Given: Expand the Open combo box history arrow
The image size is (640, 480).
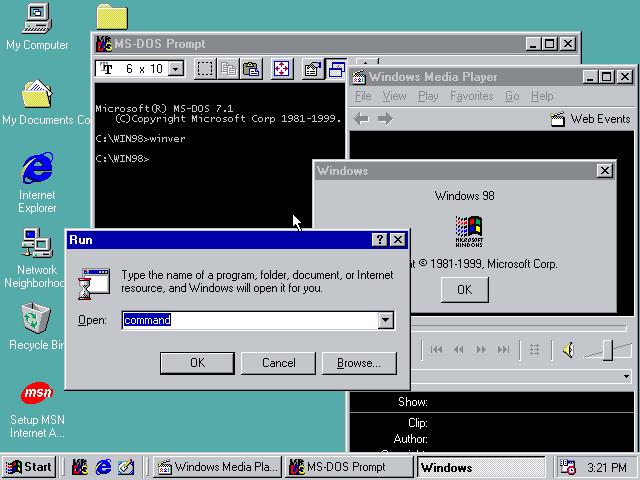Looking at the screenshot, I should coord(386,320).
